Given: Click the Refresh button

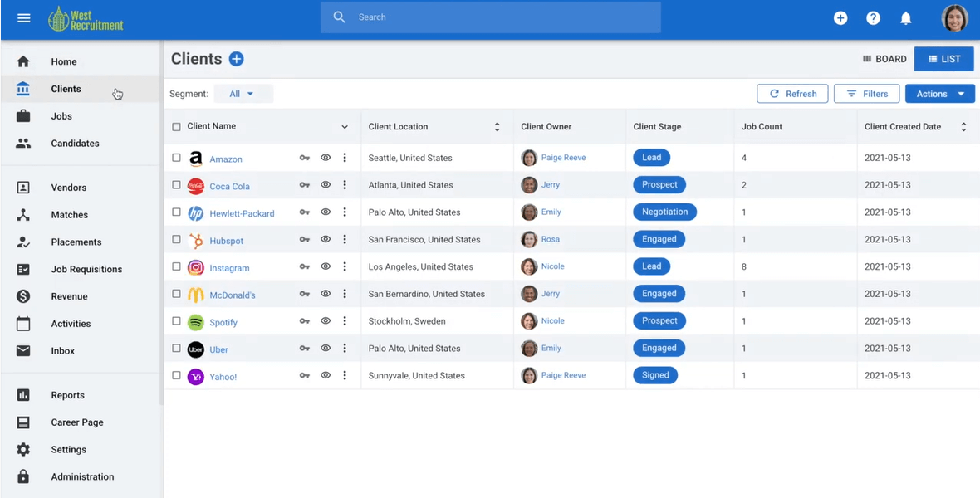Looking at the screenshot, I should (x=792, y=94).
